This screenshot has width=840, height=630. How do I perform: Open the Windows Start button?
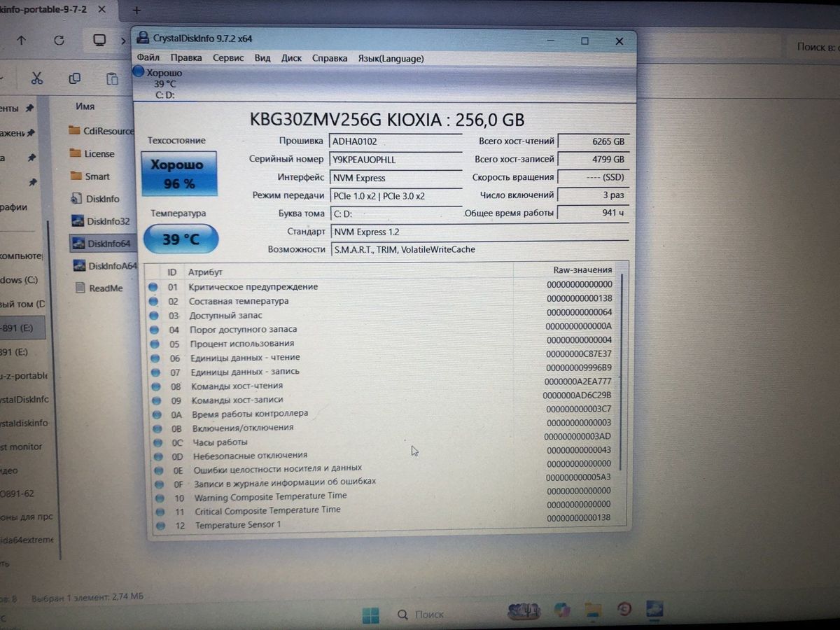370,615
